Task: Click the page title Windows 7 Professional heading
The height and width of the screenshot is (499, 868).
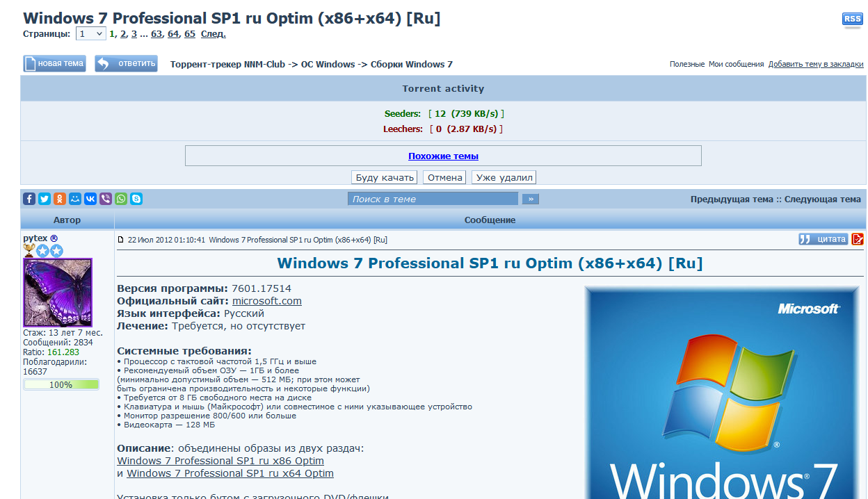Action: [232, 18]
